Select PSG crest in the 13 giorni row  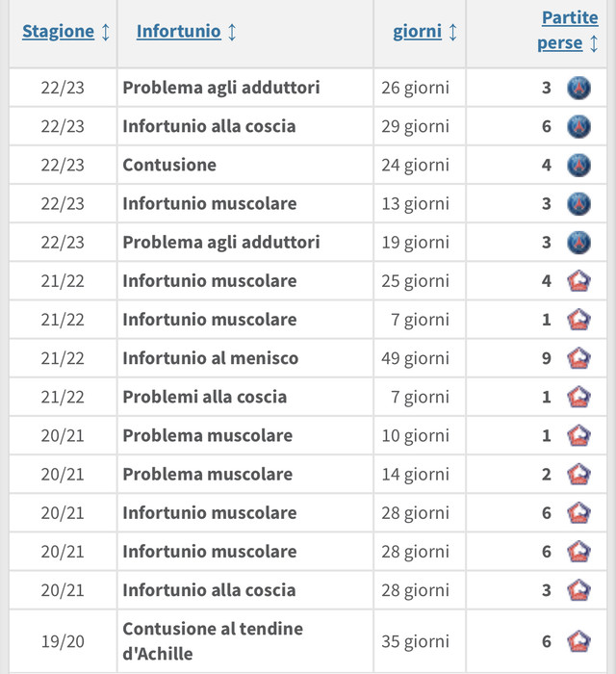pyautogui.click(x=578, y=203)
